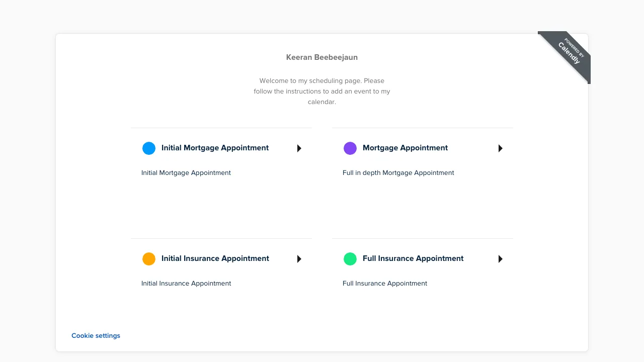The height and width of the screenshot is (362, 644).
Task: Click the blue Initial Mortgage Appointment icon
Action: click(x=148, y=148)
